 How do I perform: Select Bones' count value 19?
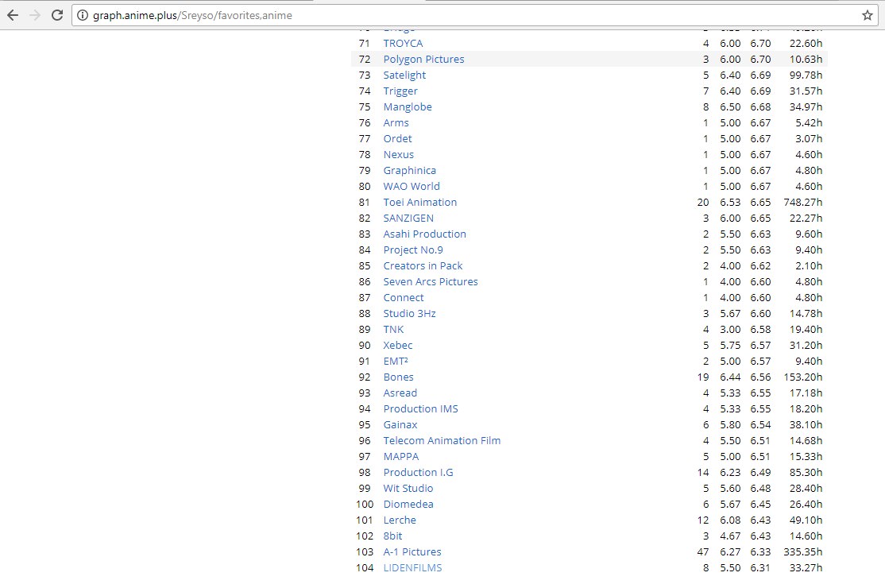tap(703, 377)
